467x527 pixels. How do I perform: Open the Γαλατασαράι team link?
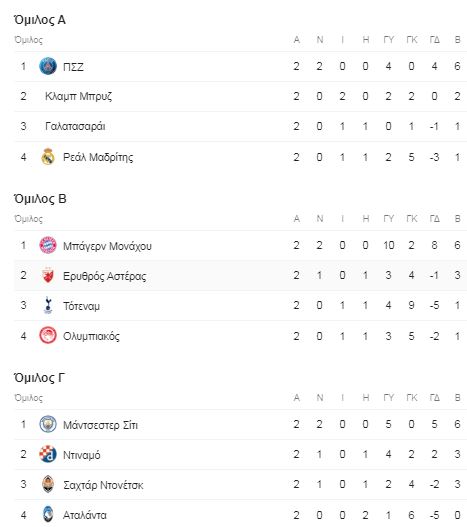point(75,126)
